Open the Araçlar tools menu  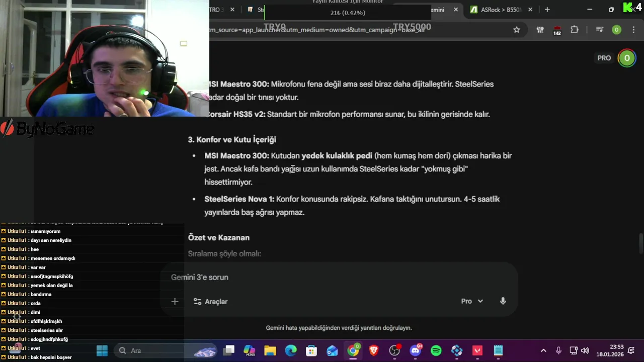(210, 301)
